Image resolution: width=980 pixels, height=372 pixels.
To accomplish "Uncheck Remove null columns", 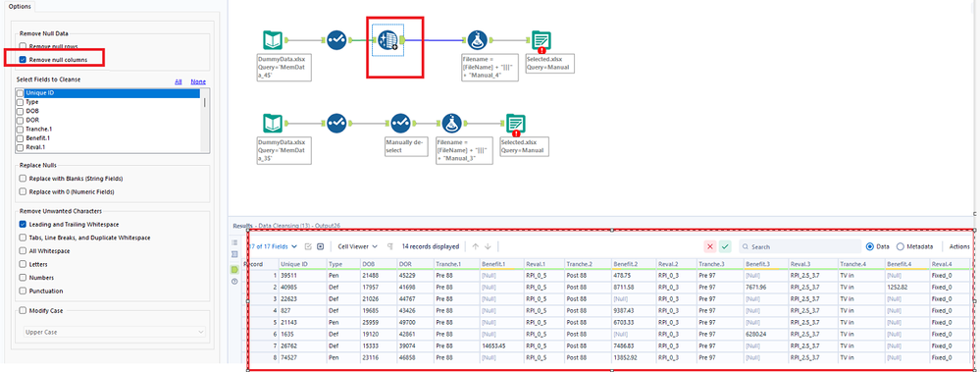I will pyautogui.click(x=24, y=60).
